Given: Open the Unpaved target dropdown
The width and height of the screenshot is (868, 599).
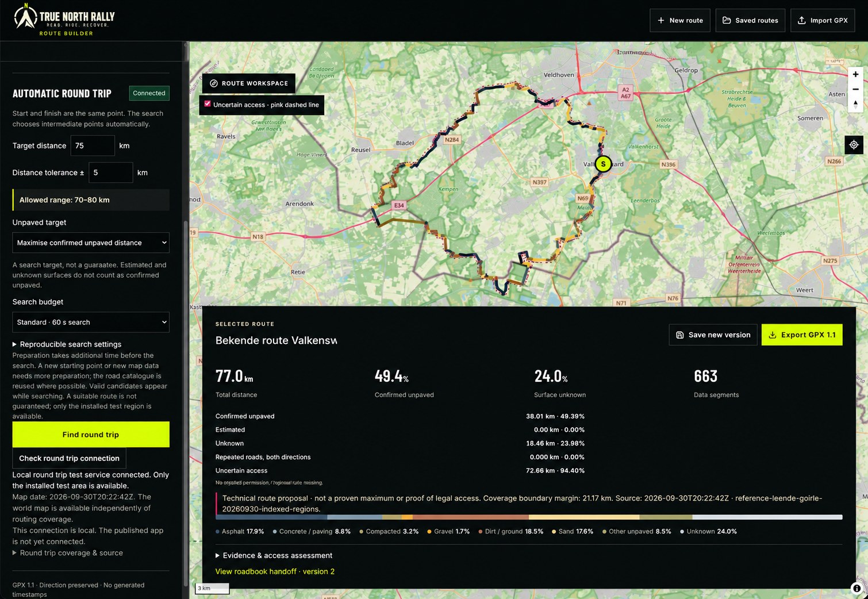Looking at the screenshot, I should [91, 243].
